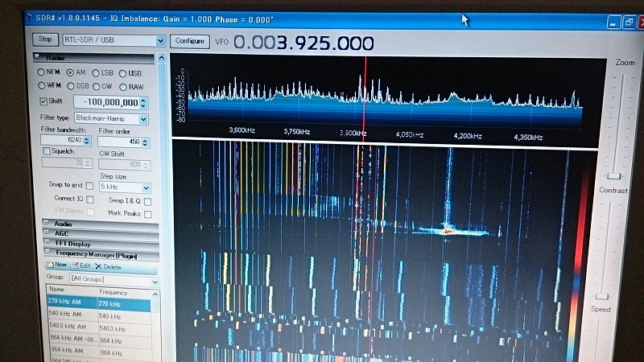The width and height of the screenshot is (644, 362).
Task: Click the left panel scrollbar up arrow
Action: [x=162, y=58]
